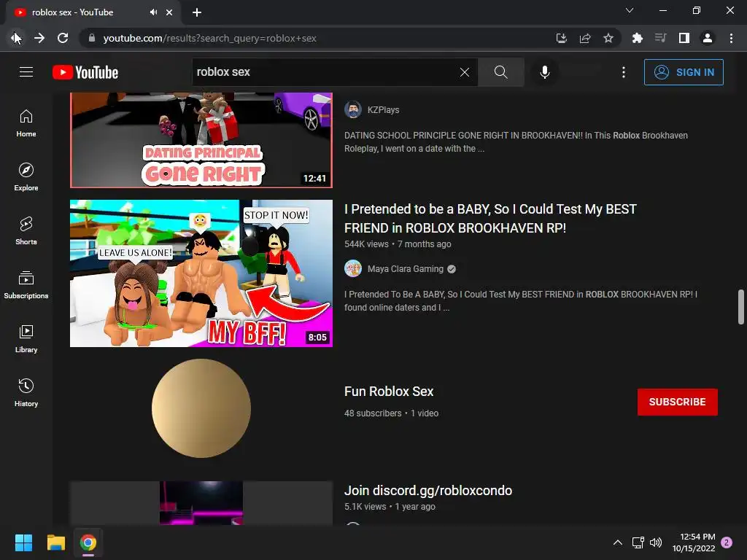Open the network tray icon

pos(638,542)
